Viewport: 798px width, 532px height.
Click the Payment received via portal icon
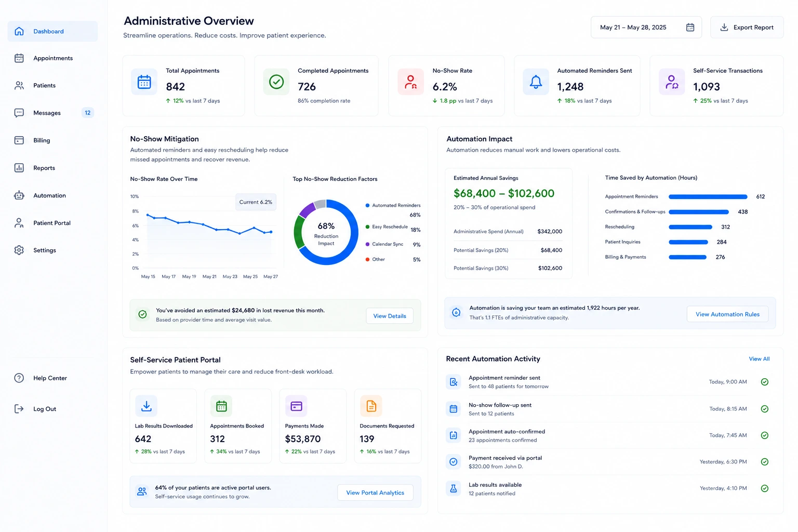(454, 461)
